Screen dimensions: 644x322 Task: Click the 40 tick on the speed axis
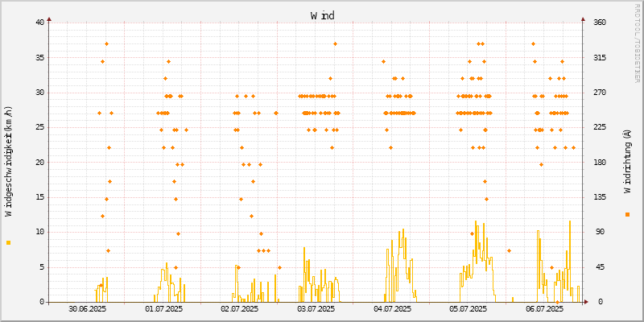[39, 23]
